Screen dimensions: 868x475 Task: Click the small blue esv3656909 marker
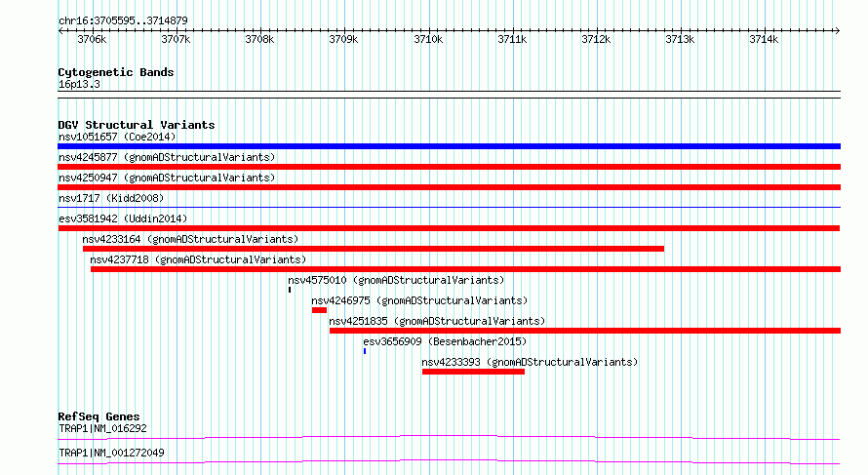click(365, 351)
